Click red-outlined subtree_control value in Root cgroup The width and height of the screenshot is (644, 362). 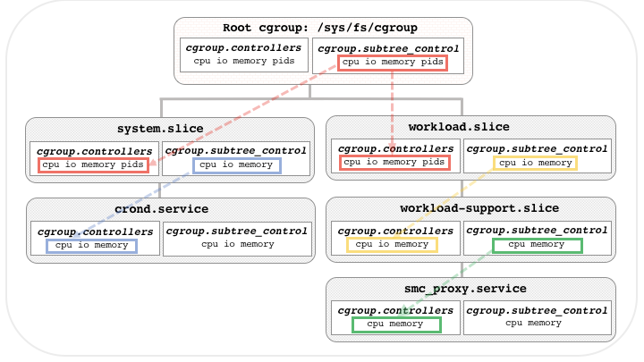pos(392,63)
